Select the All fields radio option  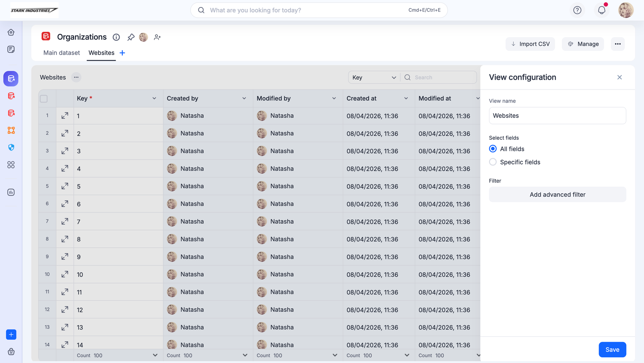click(493, 149)
